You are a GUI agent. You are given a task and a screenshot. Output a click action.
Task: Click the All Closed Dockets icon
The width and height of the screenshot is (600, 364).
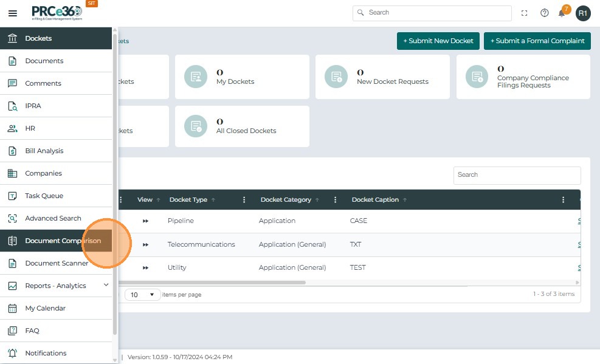click(196, 126)
